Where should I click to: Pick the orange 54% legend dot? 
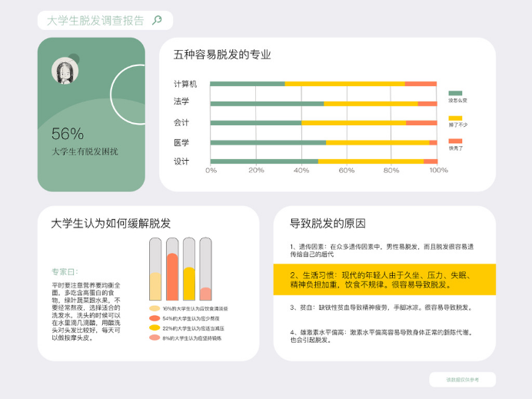tap(155, 318)
